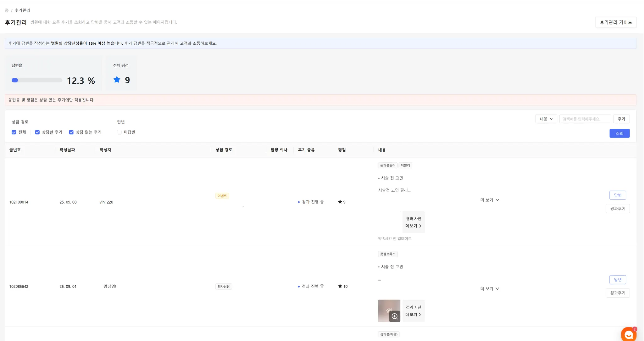The height and width of the screenshot is (341, 644).
Task: Toggle the 상담한 후기 checkbox
Action: point(37,132)
